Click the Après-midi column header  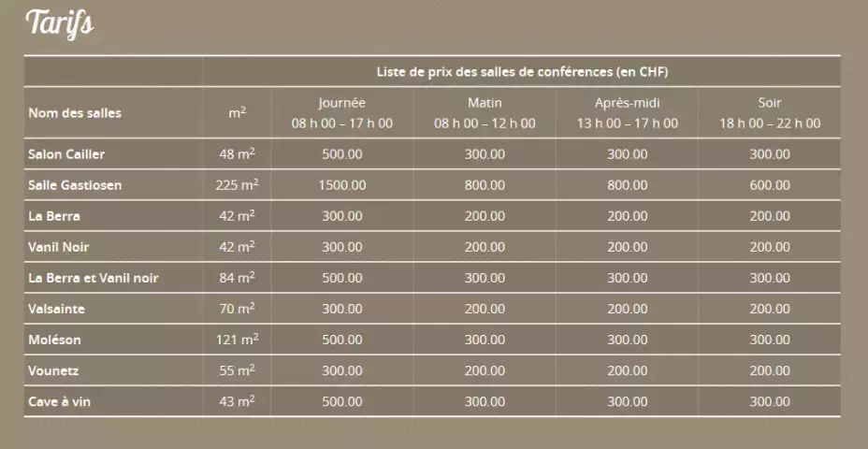click(x=627, y=113)
